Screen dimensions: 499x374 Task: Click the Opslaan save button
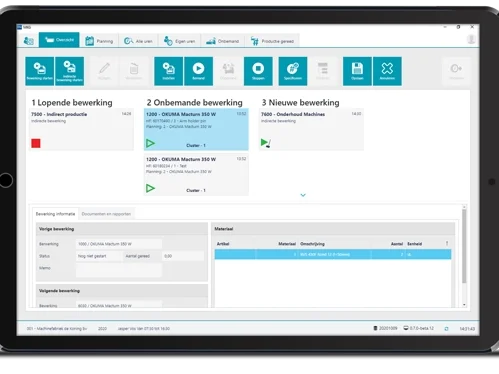point(357,71)
